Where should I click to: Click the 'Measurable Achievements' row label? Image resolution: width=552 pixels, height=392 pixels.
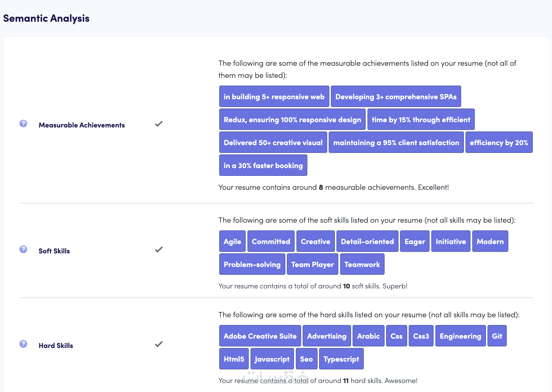pyautogui.click(x=82, y=125)
